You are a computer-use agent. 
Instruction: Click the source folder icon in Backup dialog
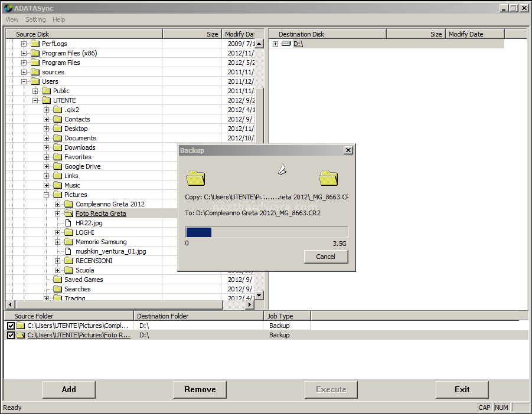point(196,178)
